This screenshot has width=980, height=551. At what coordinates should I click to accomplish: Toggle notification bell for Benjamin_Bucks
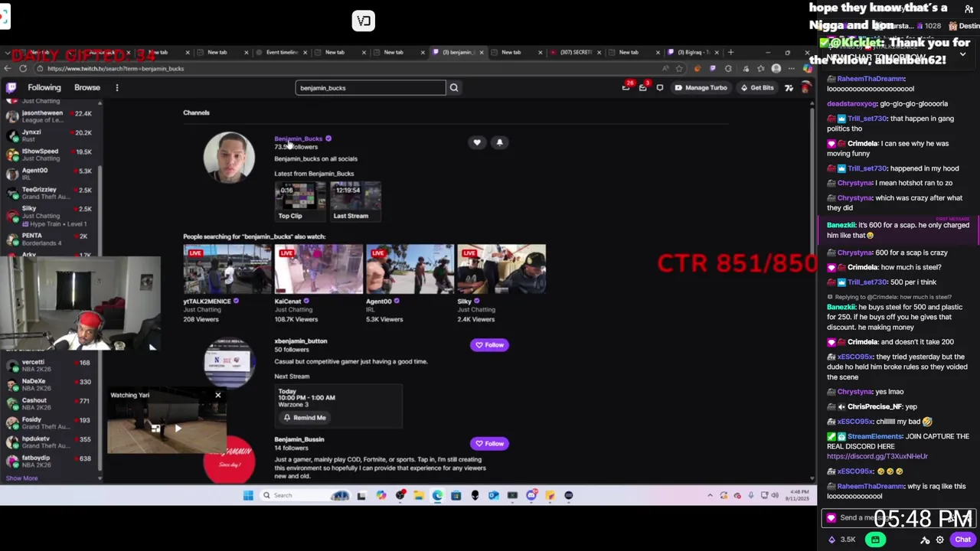(x=499, y=142)
